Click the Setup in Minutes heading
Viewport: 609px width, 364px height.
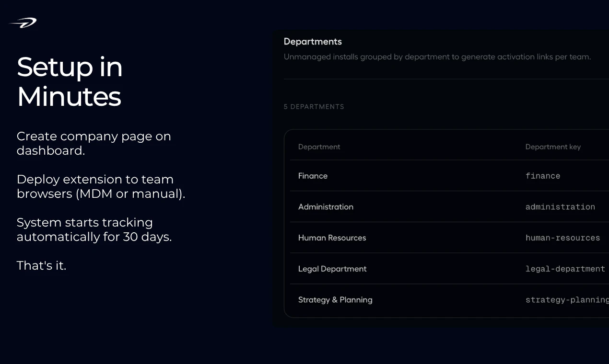coord(70,82)
